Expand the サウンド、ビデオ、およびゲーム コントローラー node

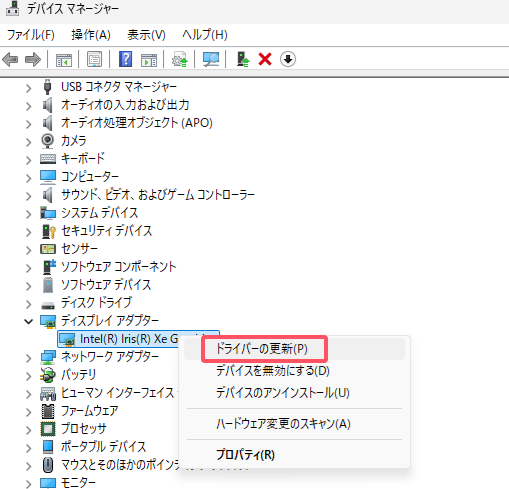coord(29,196)
